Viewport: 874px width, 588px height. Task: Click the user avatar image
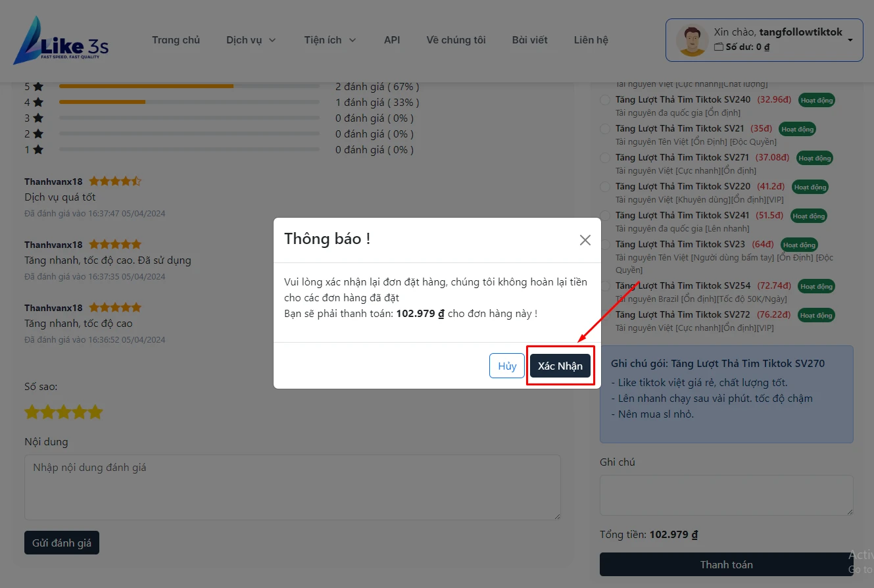[x=692, y=41]
